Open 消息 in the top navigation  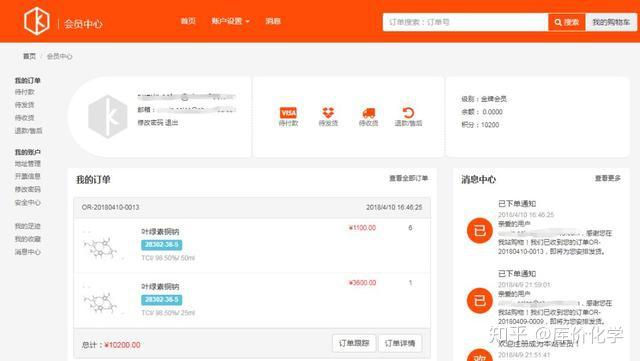(x=273, y=21)
